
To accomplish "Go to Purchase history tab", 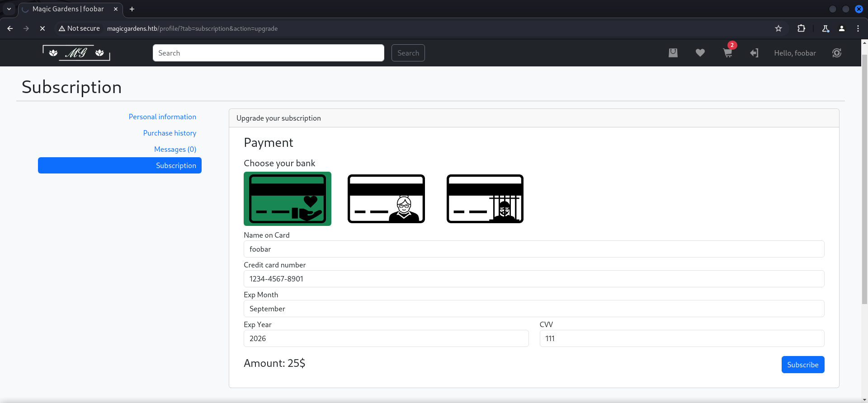I will [x=170, y=133].
